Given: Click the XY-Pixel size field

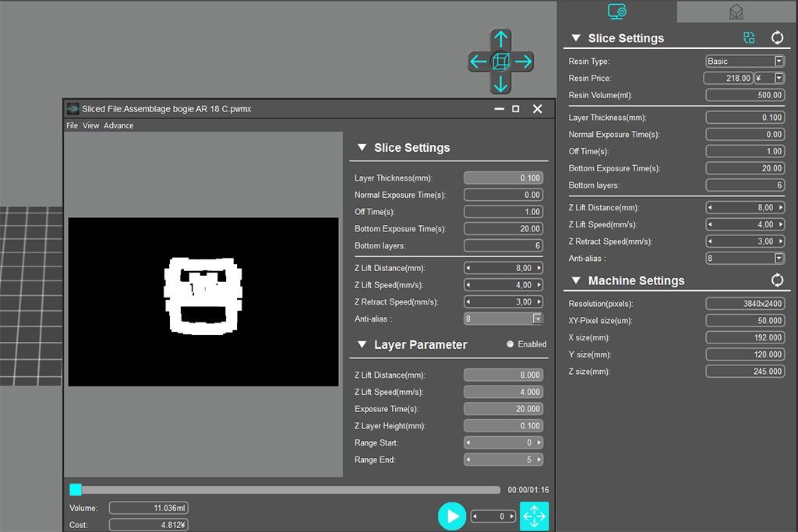Looking at the screenshot, I should tap(745, 320).
